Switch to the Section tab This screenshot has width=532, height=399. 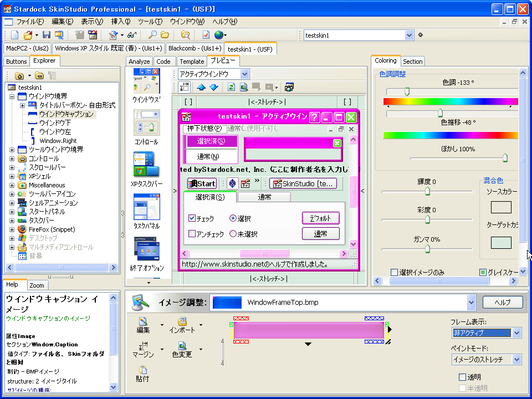pos(412,62)
